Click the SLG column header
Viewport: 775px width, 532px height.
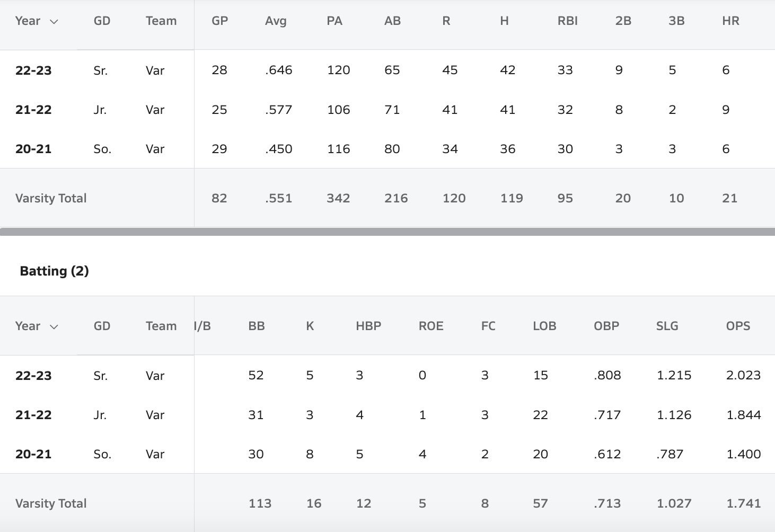(667, 326)
